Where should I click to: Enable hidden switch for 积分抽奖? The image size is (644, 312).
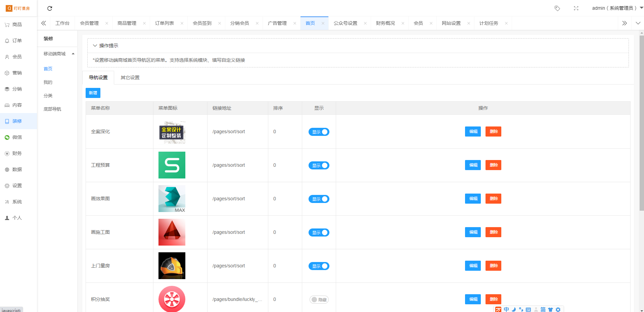319,300
